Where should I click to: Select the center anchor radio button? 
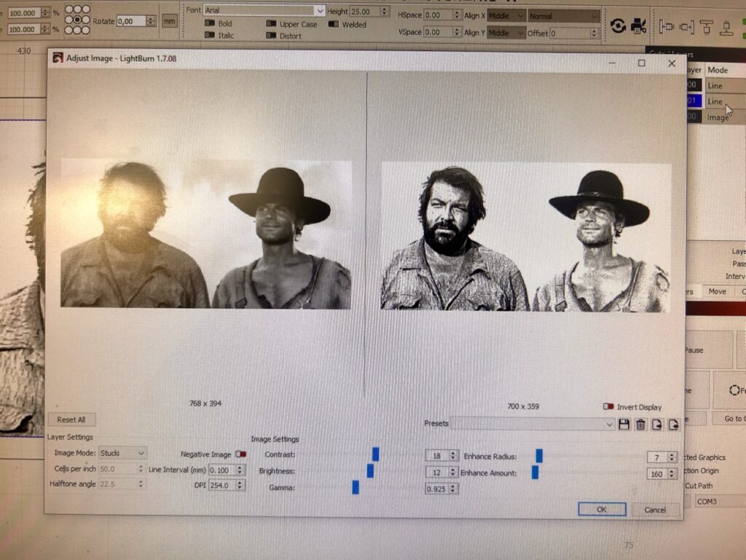pos(77,20)
